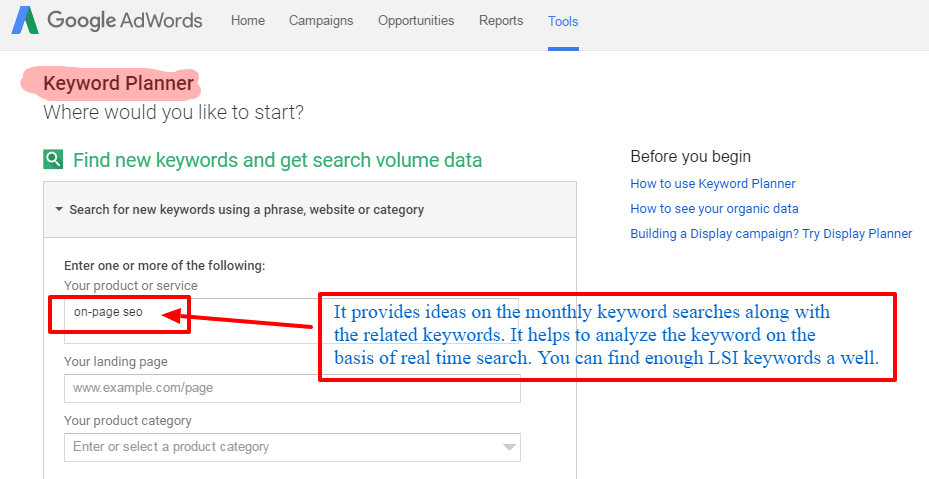Click the Google AdWords triangle logo icon

coord(25,21)
